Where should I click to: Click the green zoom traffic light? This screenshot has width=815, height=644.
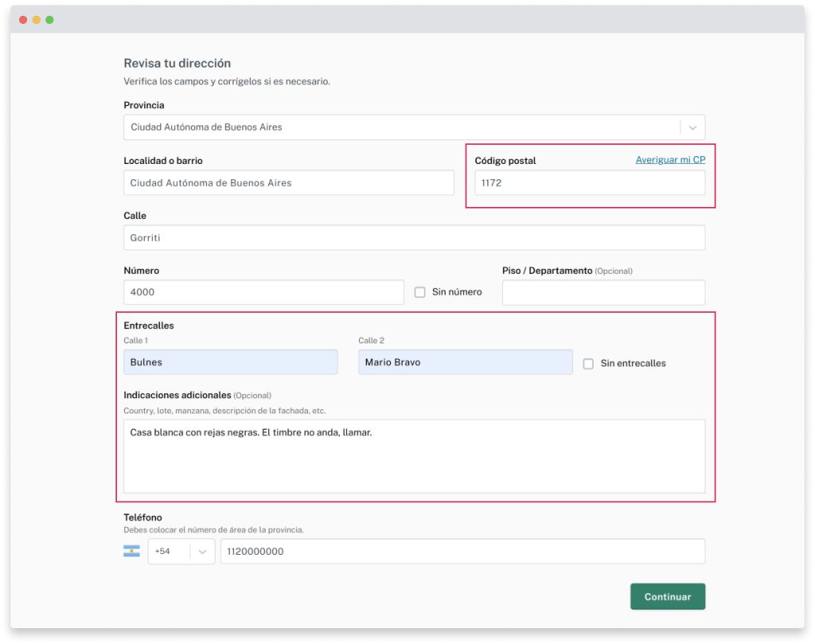(x=49, y=18)
